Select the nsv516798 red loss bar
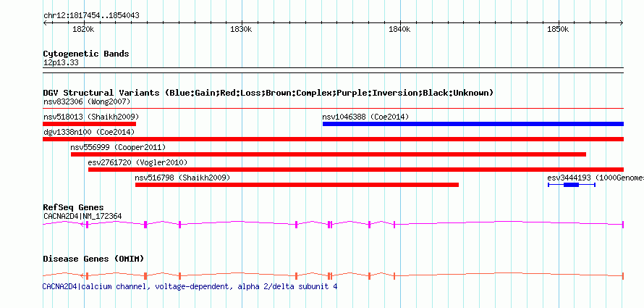The width and height of the screenshot is (644, 308). 297,185
